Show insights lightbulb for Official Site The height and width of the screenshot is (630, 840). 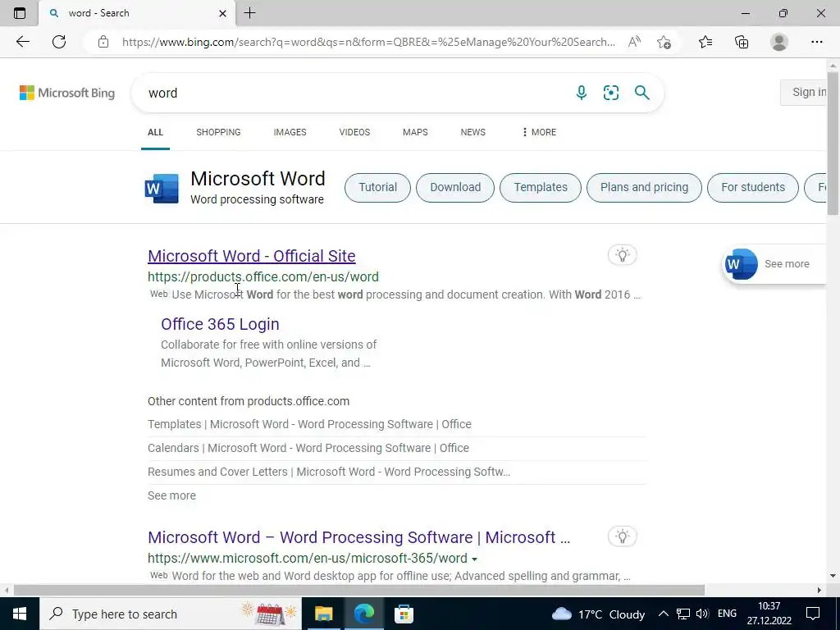[x=622, y=255]
